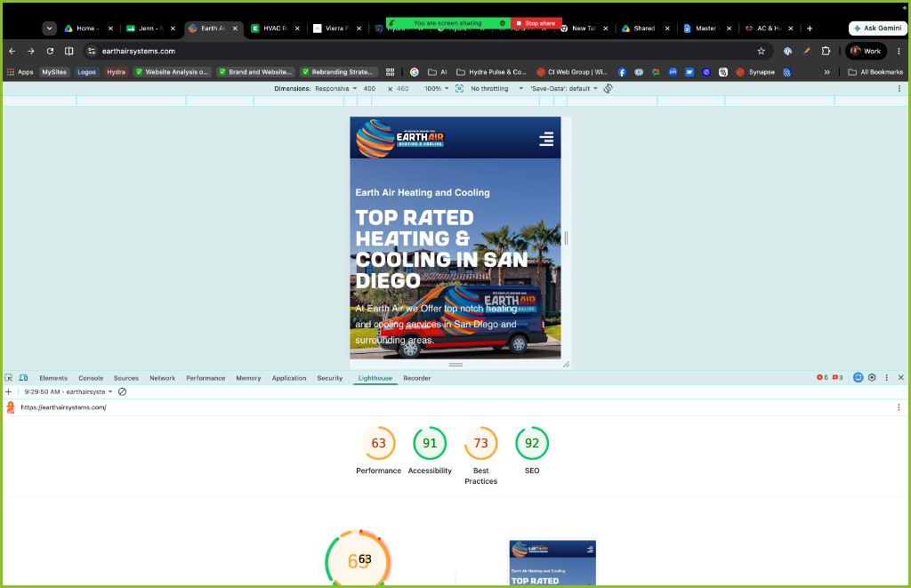This screenshot has height=588, width=911.
Task: Open DevTools settings gear
Action: [x=872, y=378]
